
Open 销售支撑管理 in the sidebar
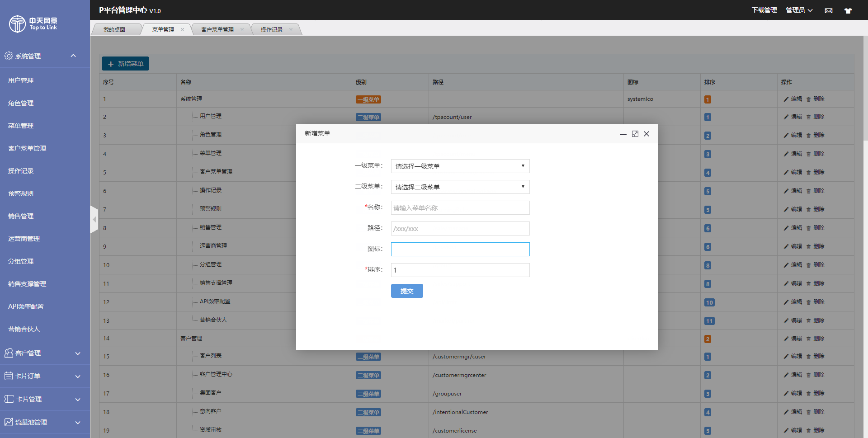tap(27, 284)
